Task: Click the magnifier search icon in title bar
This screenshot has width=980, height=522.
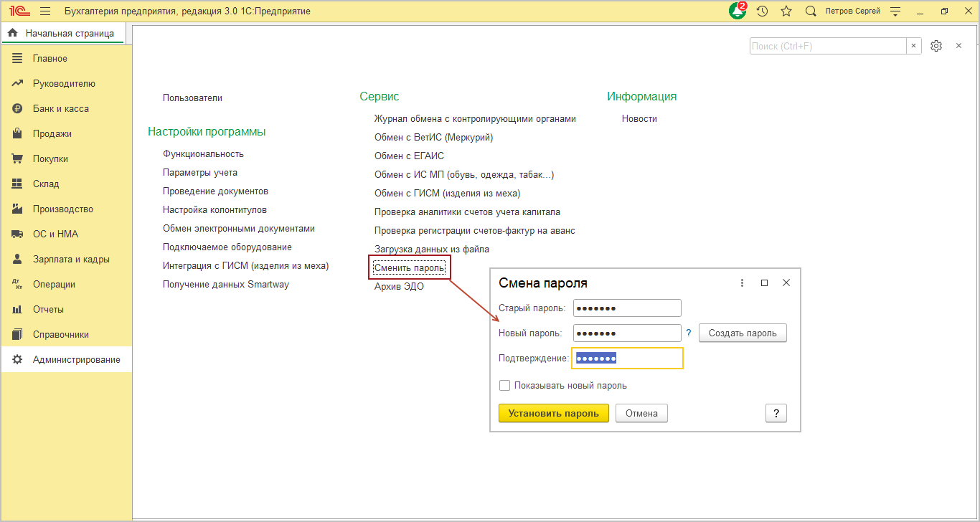Action: 811,11
